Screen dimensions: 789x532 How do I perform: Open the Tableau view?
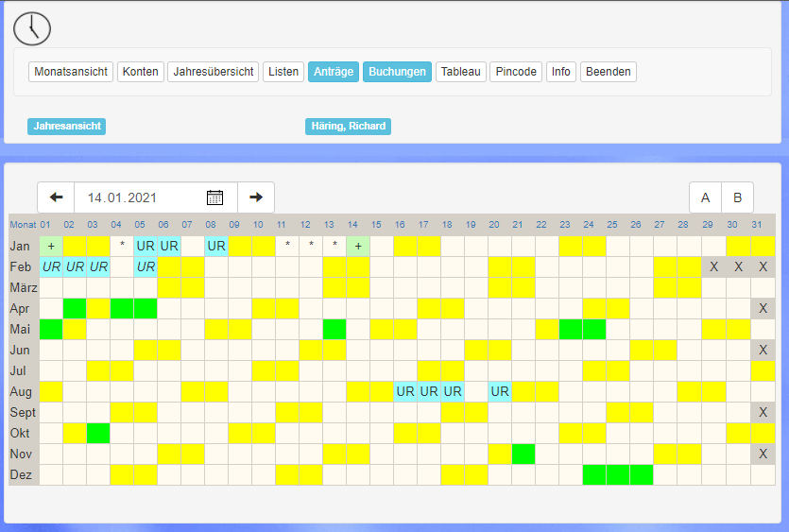[460, 72]
